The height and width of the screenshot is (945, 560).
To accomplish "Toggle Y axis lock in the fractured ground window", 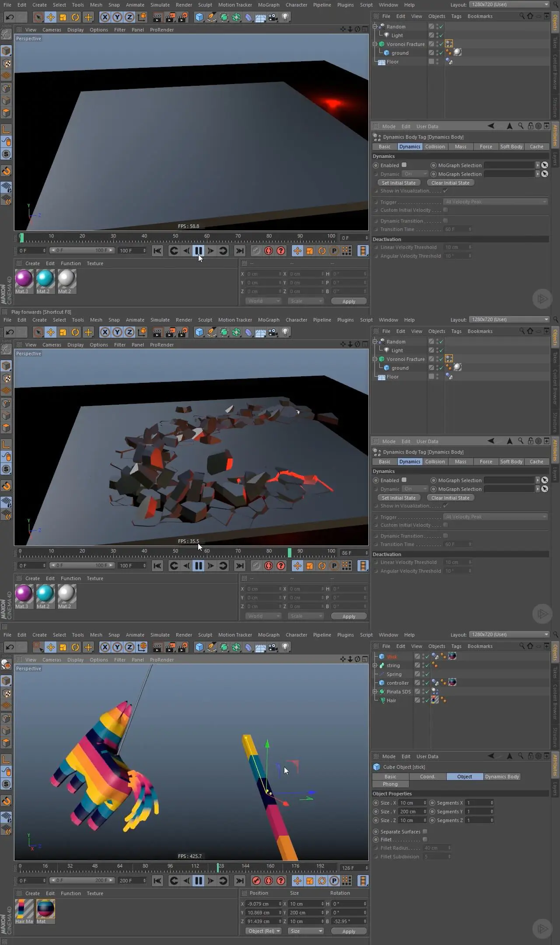I will [117, 332].
